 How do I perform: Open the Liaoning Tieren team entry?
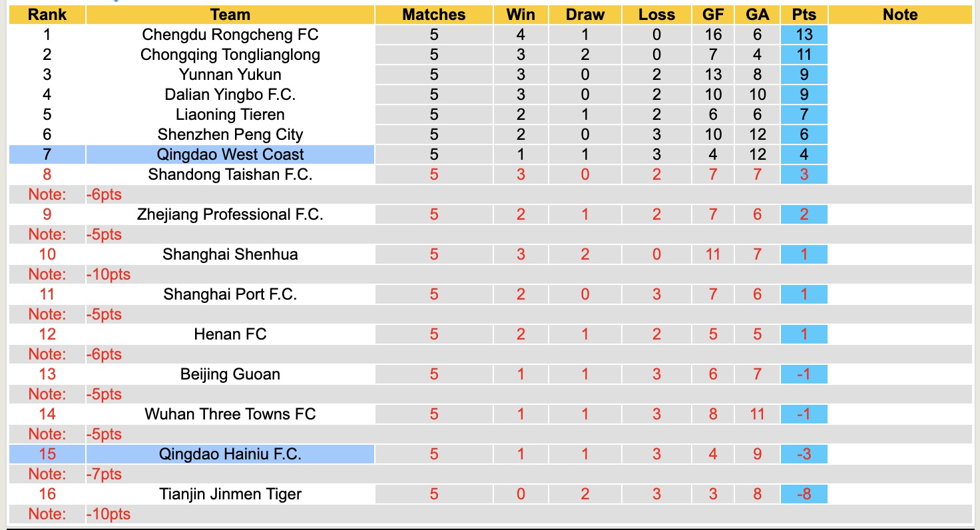[x=230, y=115]
